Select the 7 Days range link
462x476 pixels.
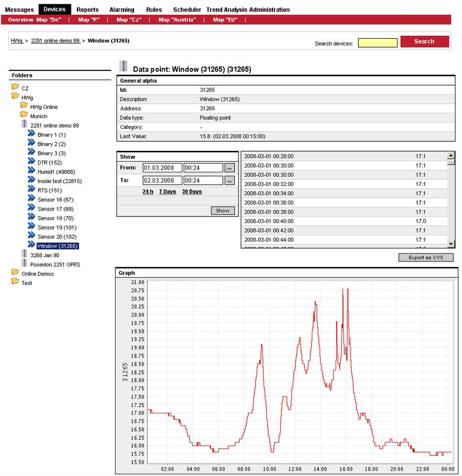coord(168,191)
